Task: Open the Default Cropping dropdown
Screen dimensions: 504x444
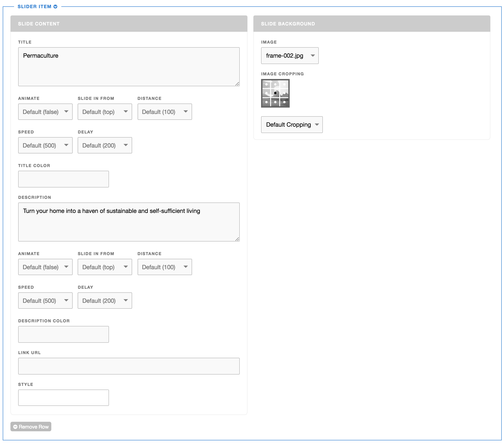Action: [x=292, y=124]
